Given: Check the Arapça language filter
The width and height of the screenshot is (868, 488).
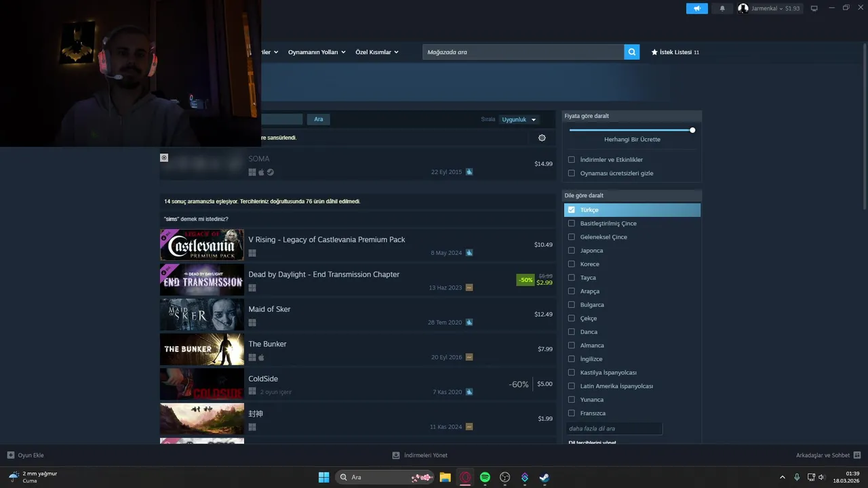Looking at the screenshot, I should tap(572, 291).
